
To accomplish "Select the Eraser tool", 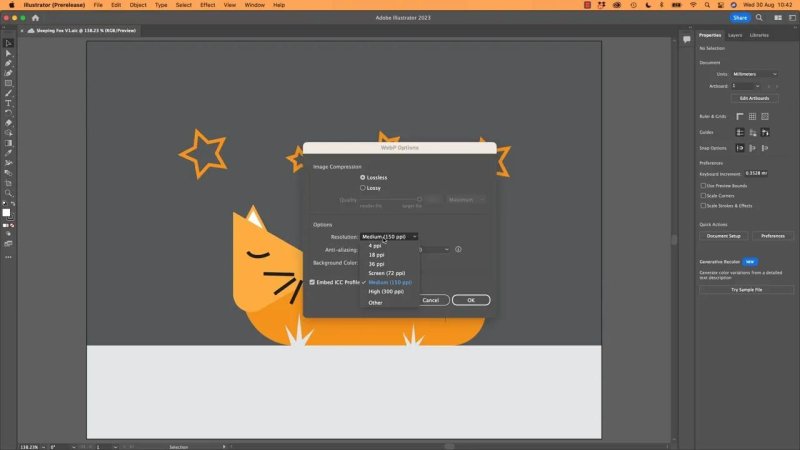I will [8, 123].
